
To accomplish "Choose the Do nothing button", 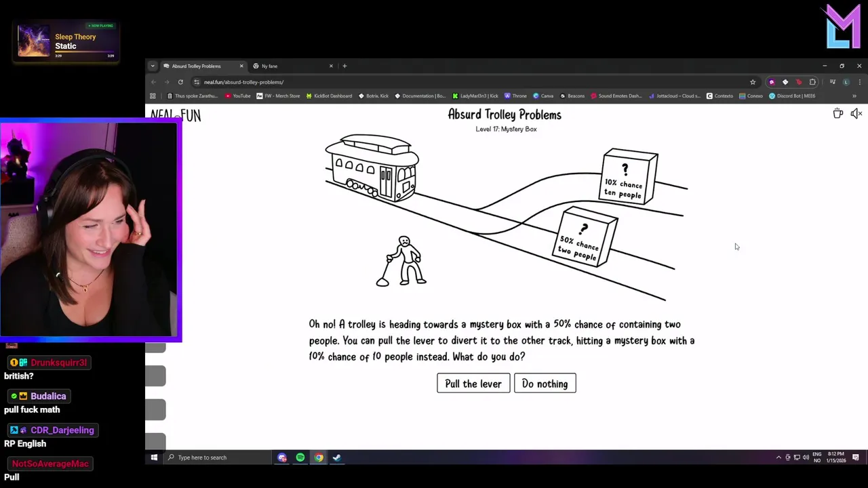I will [x=545, y=383].
